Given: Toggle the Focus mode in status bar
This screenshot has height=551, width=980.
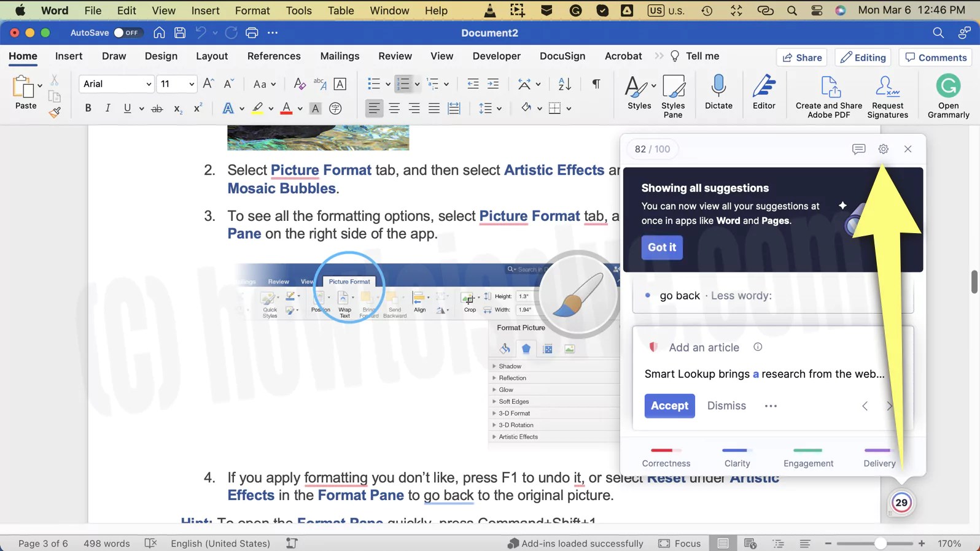Looking at the screenshot, I should point(680,543).
